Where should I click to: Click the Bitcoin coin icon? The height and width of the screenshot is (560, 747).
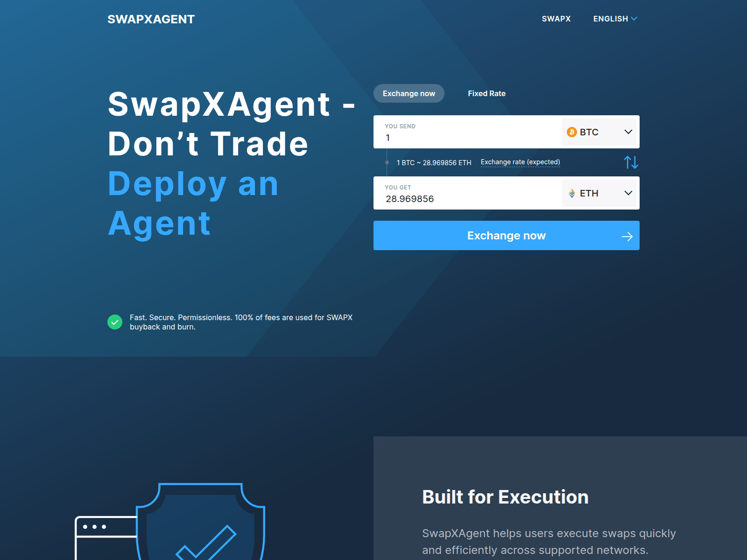pos(572,132)
